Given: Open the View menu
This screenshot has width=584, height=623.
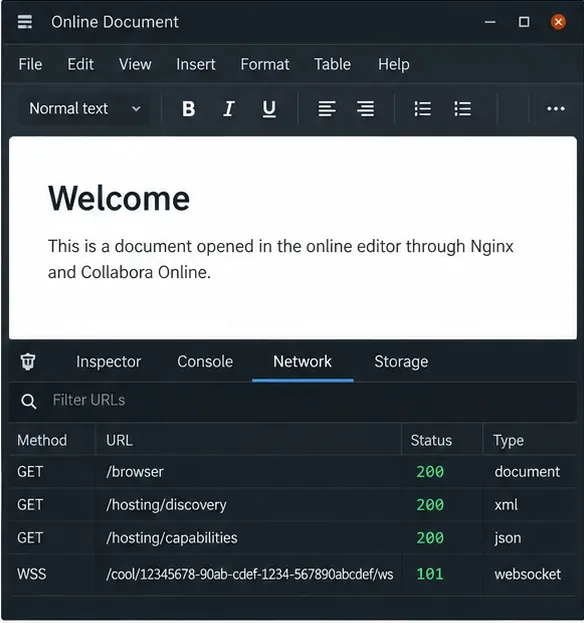Looking at the screenshot, I should click(135, 64).
